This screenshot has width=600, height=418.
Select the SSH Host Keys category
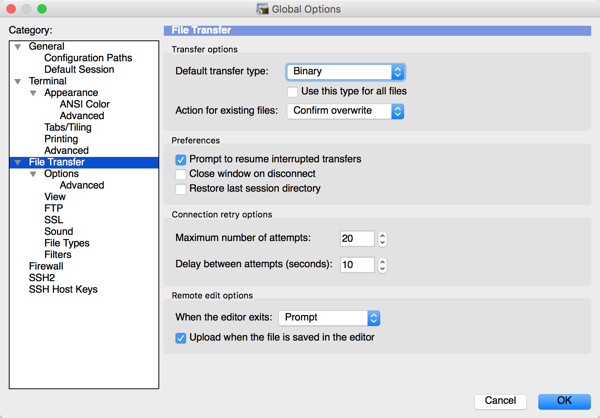pyautogui.click(x=63, y=290)
